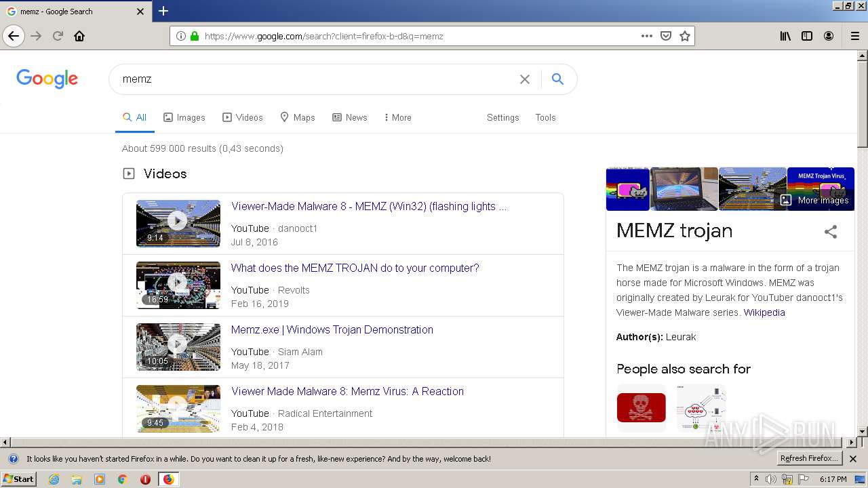
Task: Open Memz Virus: A Reaction link
Action: click(x=347, y=392)
